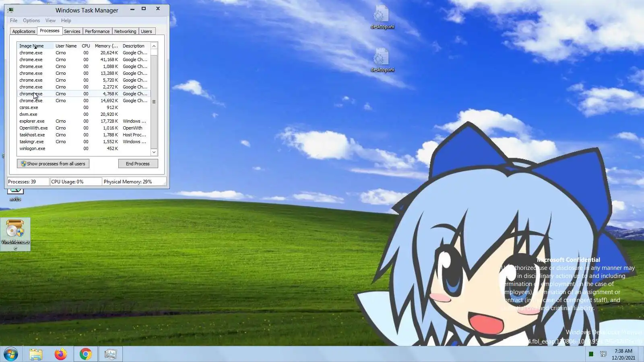Open the View menu
The width and height of the screenshot is (644, 362).
coord(51,21)
